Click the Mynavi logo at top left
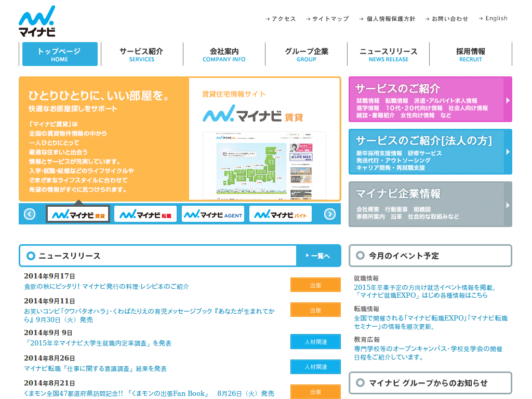 pos(37,21)
